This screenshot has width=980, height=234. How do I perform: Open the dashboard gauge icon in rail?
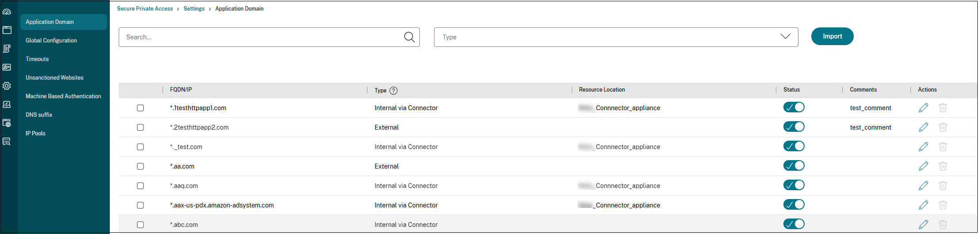click(x=7, y=12)
